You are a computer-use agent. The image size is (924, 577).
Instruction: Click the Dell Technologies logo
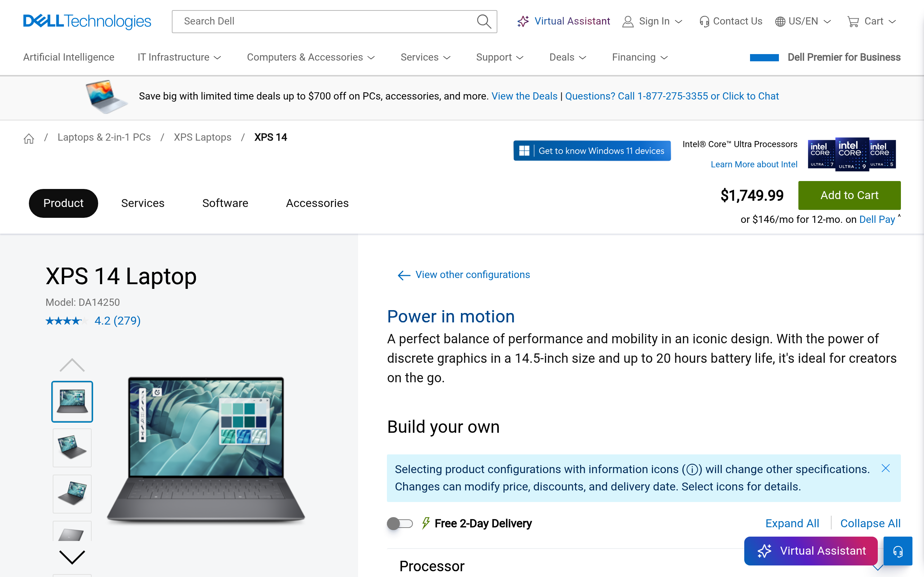coord(87,21)
